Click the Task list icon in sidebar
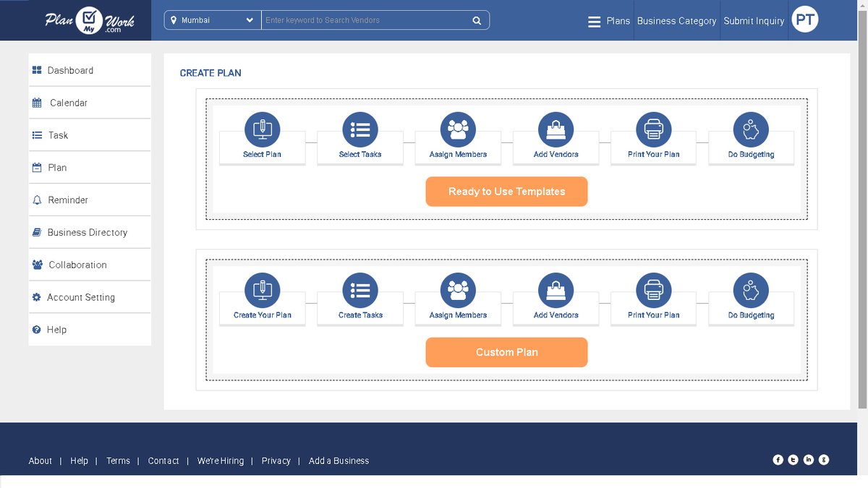868x488 pixels. tap(37, 135)
